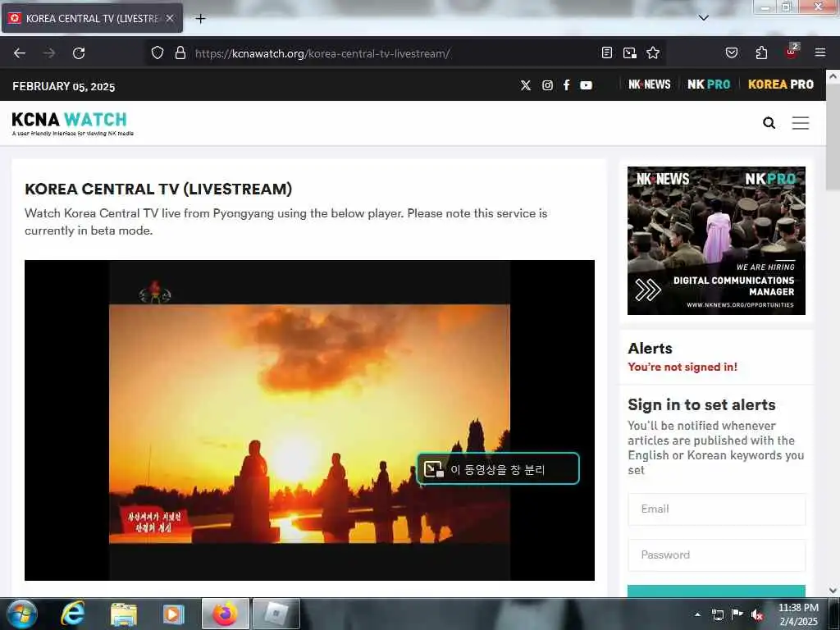
Task: Click the teal sign-in button below Password
Action: (x=717, y=591)
